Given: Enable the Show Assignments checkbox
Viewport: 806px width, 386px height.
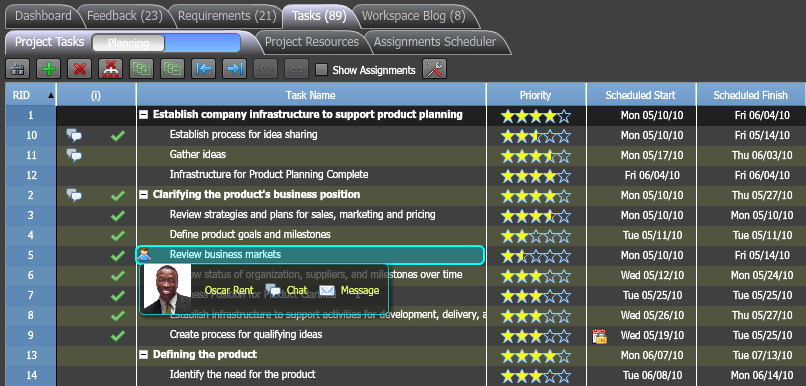Looking at the screenshot, I should coord(321,70).
